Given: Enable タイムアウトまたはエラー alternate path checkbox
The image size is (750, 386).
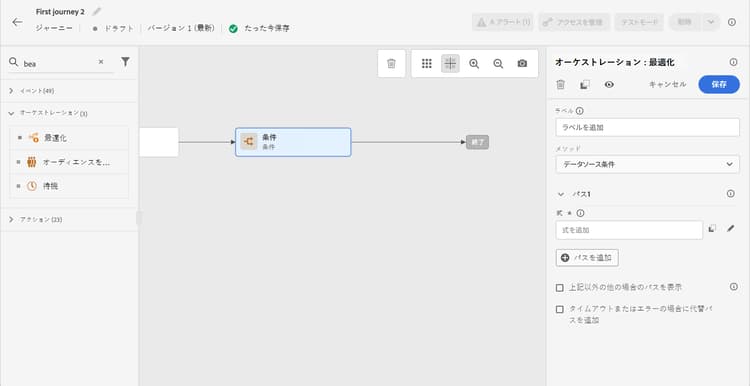Looking at the screenshot, I should click(560, 309).
